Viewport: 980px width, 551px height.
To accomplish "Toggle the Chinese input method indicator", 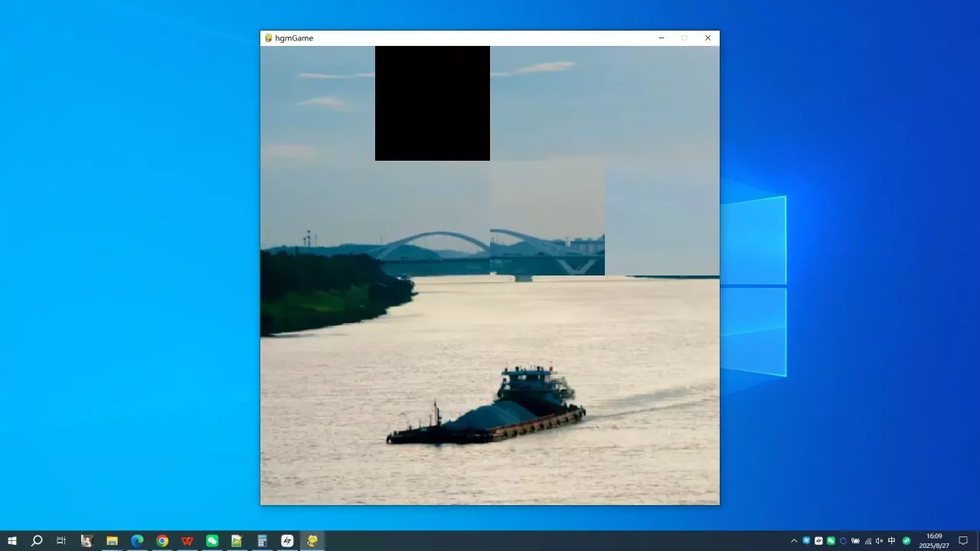I will pos(891,541).
